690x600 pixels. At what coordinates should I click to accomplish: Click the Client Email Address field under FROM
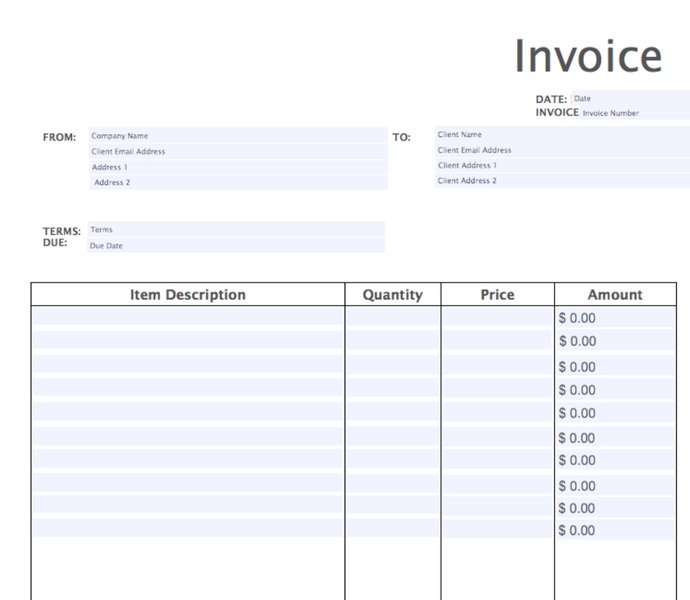(238, 151)
